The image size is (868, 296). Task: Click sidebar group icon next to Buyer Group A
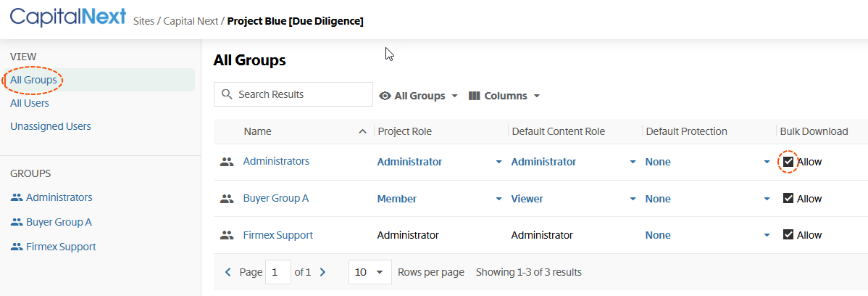pyautogui.click(x=16, y=222)
